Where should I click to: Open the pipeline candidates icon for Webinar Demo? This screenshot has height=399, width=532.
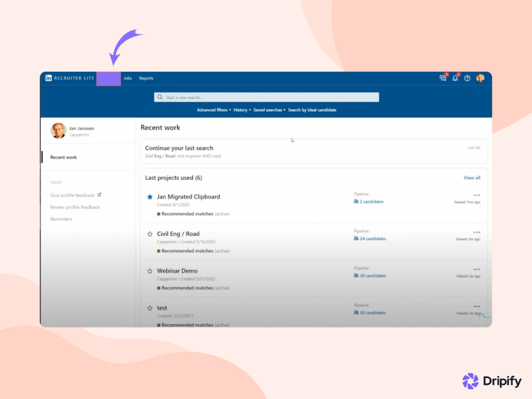[x=358, y=275]
